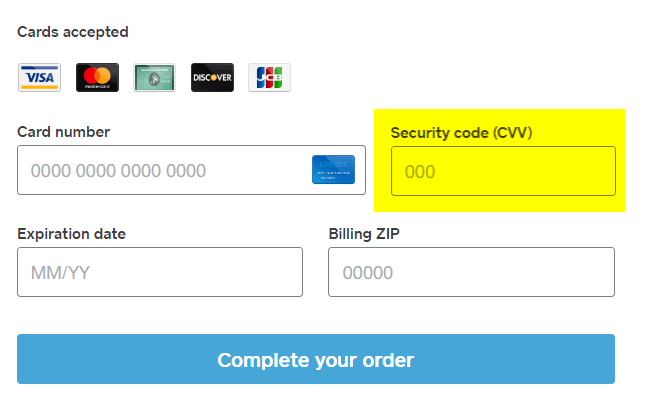The image size is (645, 398).
Task: Select the Billing ZIP input box
Action: 471,272
